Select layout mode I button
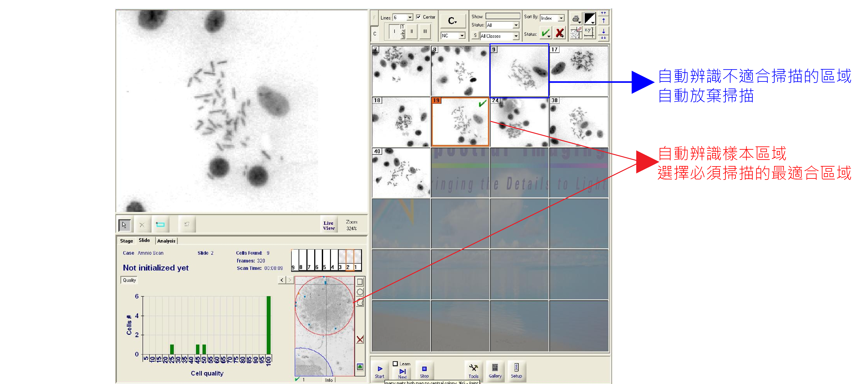Image resolution: width=868 pixels, height=384 pixels. [x=394, y=31]
